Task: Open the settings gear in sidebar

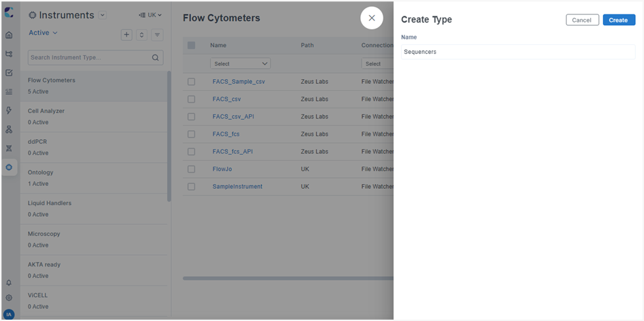Action: click(9, 298)
